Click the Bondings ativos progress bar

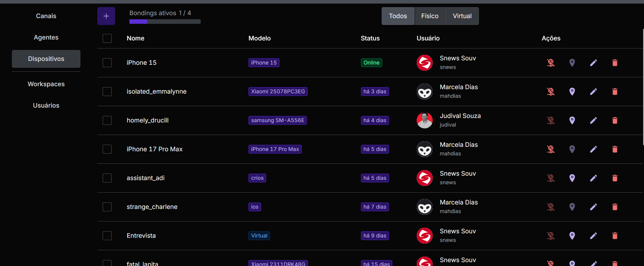(x=165, y=21)
